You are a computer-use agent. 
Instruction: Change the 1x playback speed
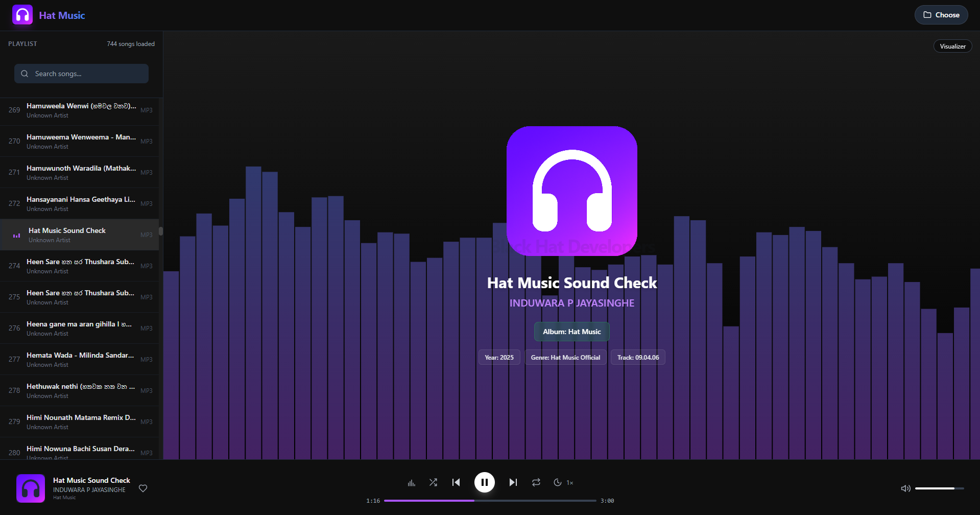click(x=570, y=483)
